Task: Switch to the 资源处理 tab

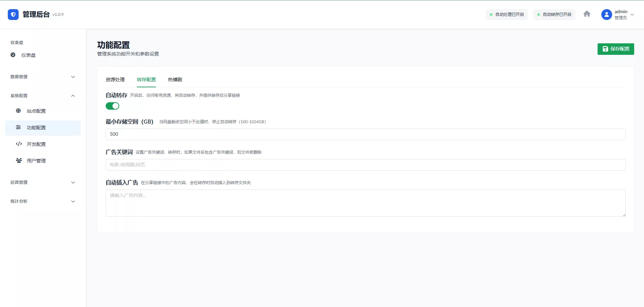Action: tap(115, 80)
